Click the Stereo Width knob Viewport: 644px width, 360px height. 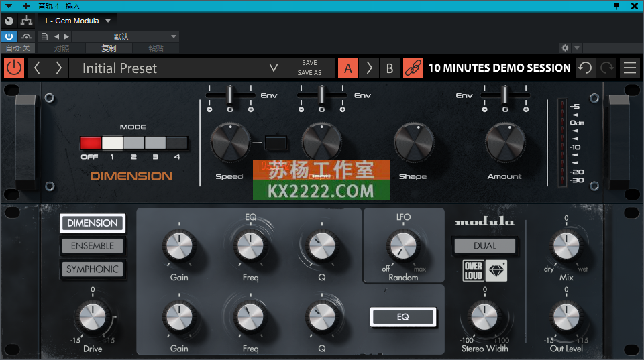(484, 318)
